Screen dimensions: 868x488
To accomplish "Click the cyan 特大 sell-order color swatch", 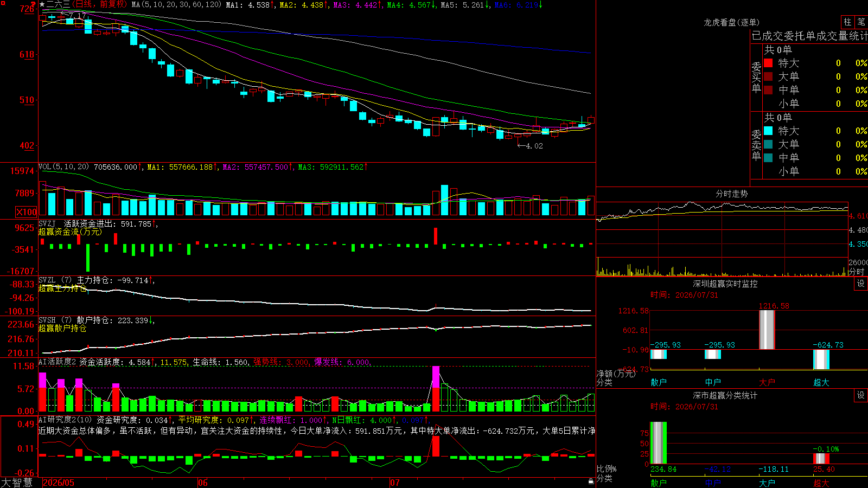I will tap(768, 131).
